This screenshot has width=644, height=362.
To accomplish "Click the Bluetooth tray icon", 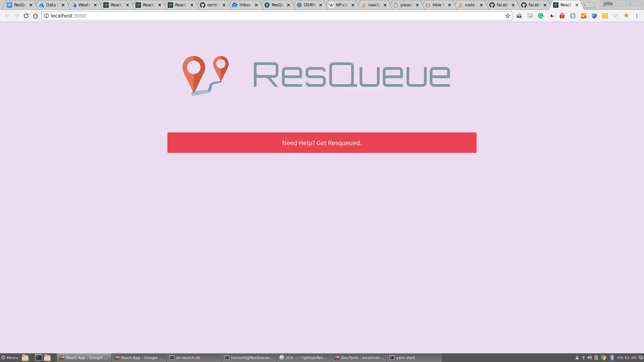I will point(612,358).
